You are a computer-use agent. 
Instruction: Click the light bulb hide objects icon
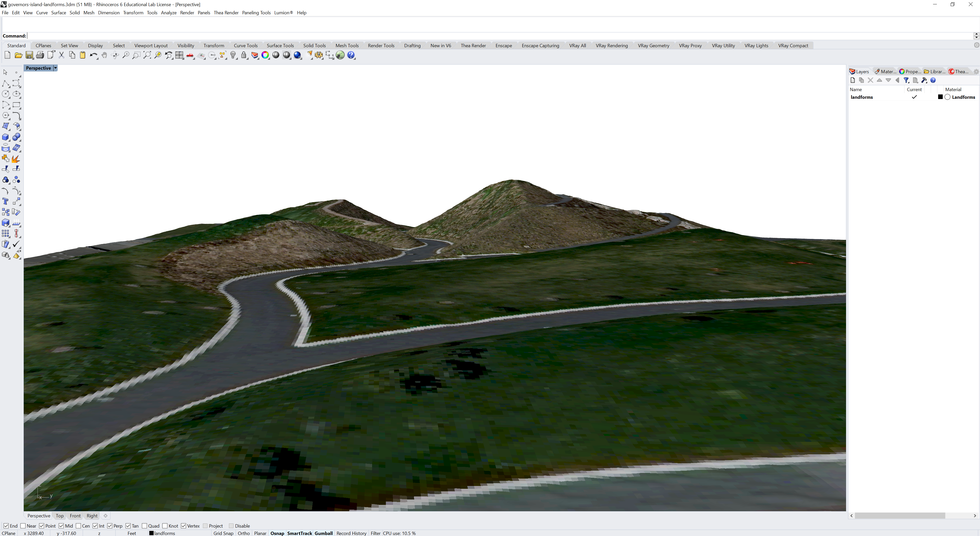point(233,55)
